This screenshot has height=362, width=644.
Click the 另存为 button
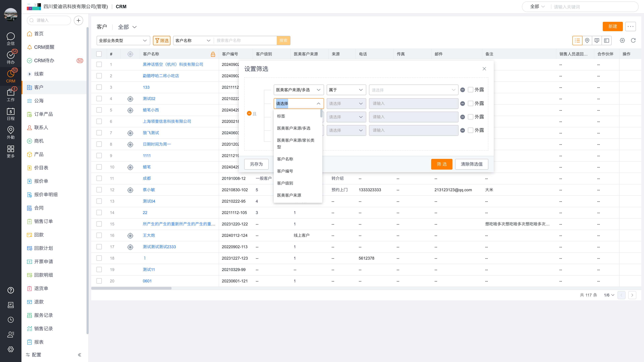[x=256, y=164]
